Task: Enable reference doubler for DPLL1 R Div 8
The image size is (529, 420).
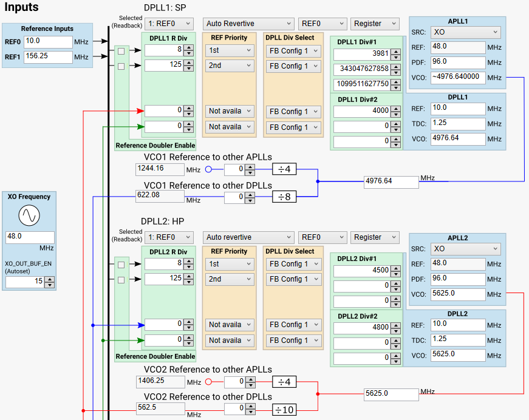Action: (x=121, y=51)
